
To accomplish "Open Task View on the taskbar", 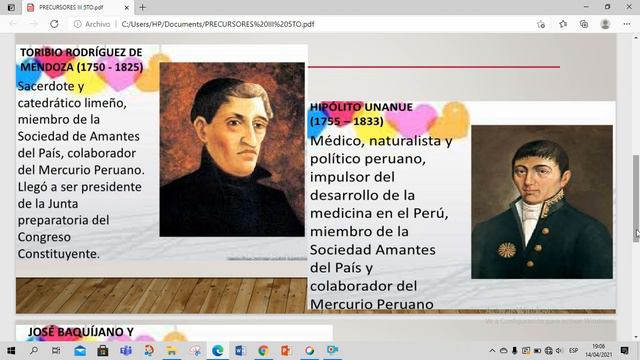I will click(56, 350).
